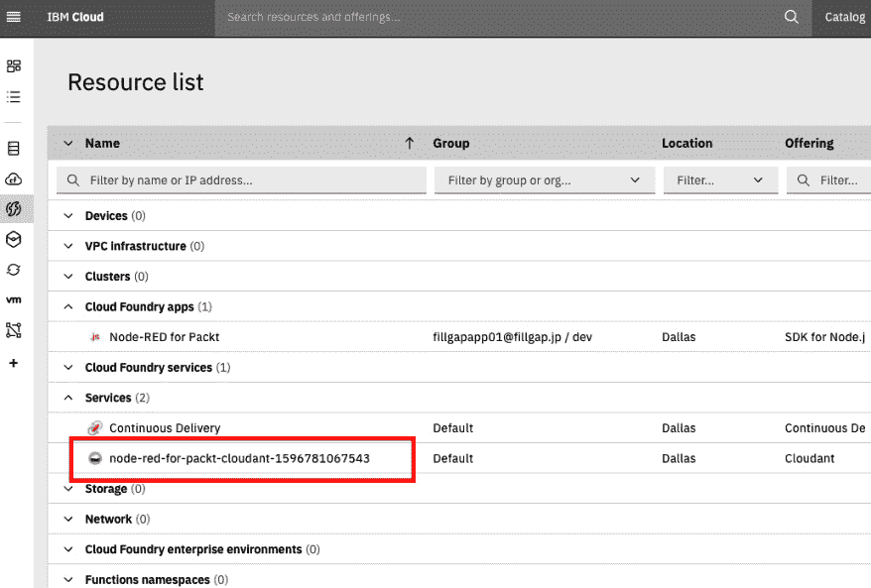This screenshot has height=588, width=871.
Task: Click the Node-RED for Packt js icon
Action: 95,337
